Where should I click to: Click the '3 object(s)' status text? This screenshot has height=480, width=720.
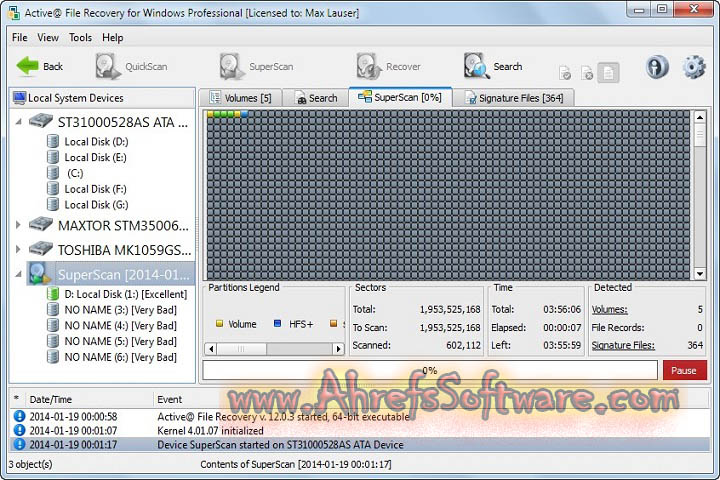(30, 464)
